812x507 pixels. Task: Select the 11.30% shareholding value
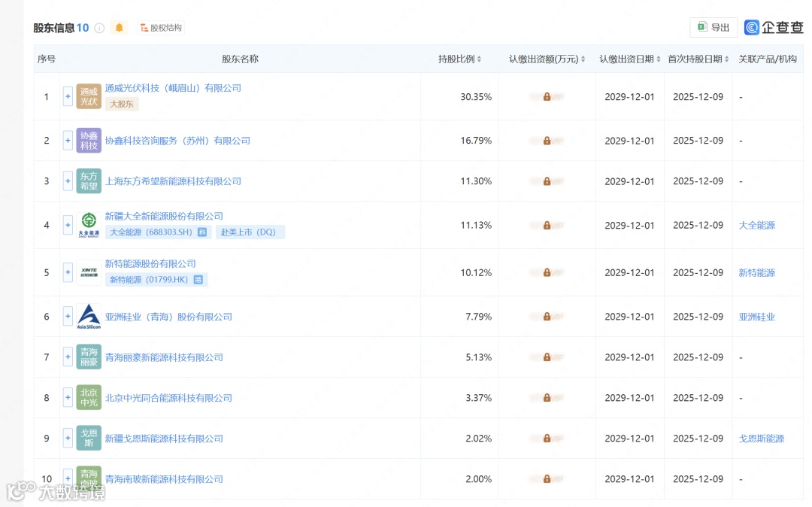coord(476,181)
